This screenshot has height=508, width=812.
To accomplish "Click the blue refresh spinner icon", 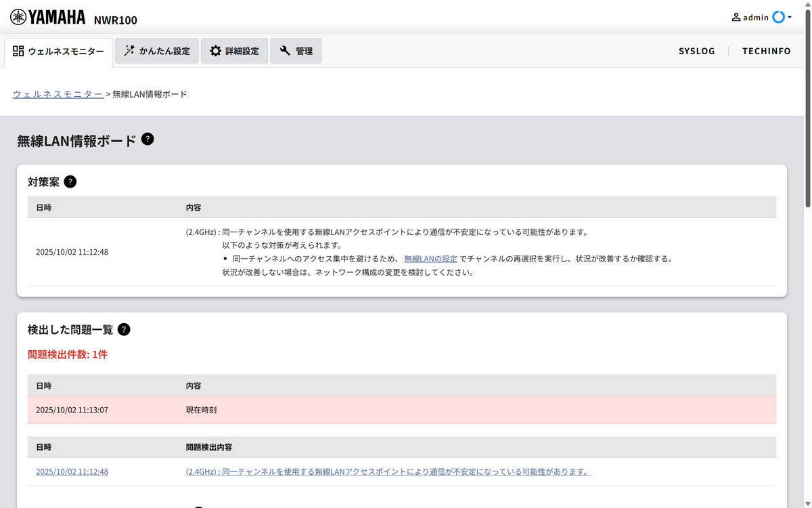I will click(x=779, y=17).
